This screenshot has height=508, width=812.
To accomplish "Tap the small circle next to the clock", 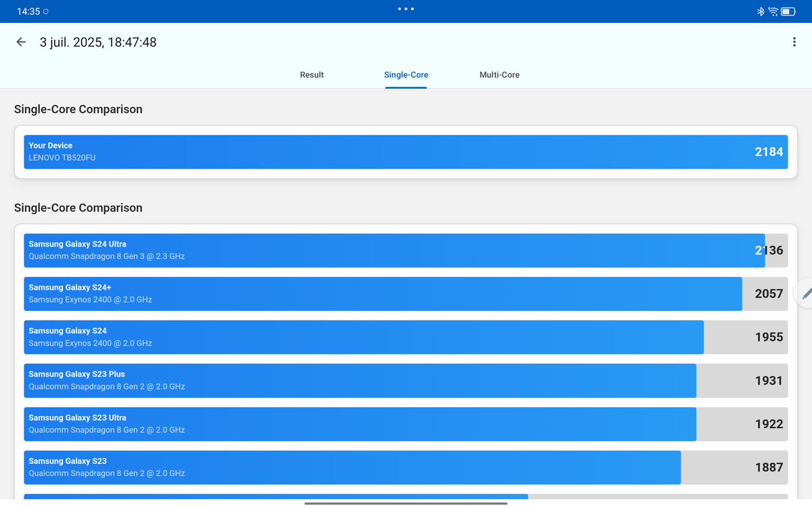I will click(x=45, y=12).
